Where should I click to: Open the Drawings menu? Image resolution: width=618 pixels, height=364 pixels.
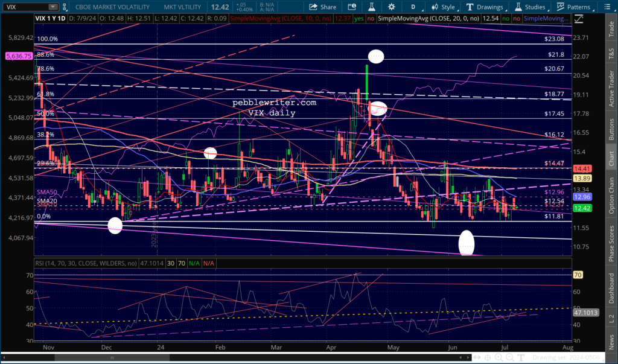click(x=485, y=7)
